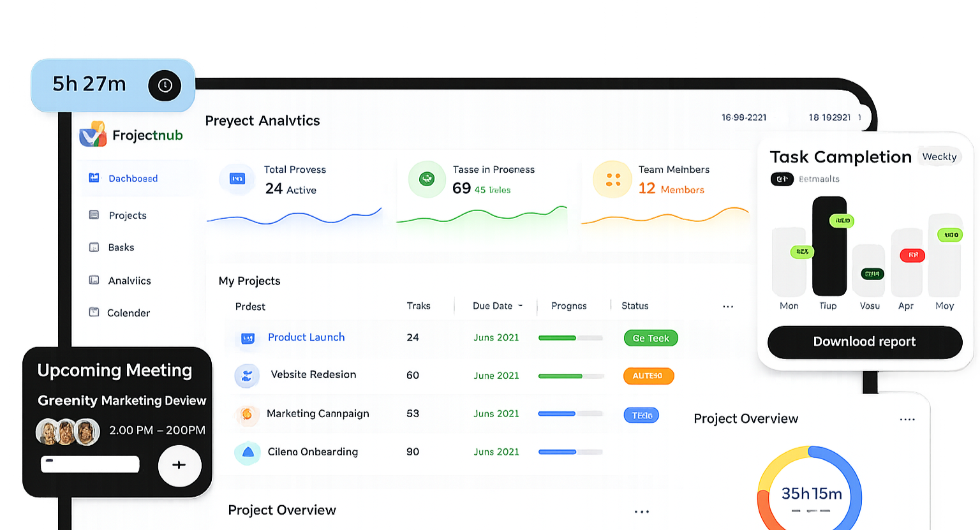The image size is (980, 530).
Task: Click the "16·98-2221" date in the header
Action: pos(744,117)
